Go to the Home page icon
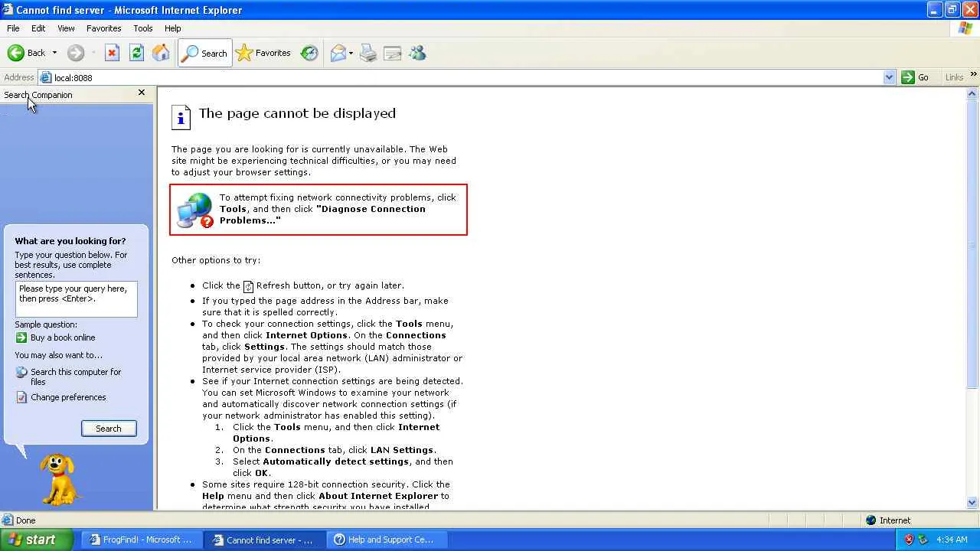Screen dimensions: 980x551 (x=161, y=53)
